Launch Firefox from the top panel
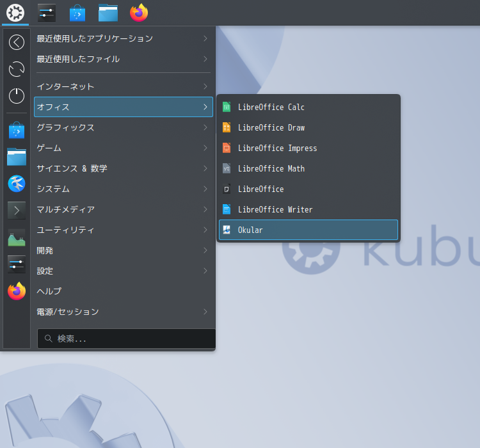This screenshot has width=480, height=448. (139, 13)
